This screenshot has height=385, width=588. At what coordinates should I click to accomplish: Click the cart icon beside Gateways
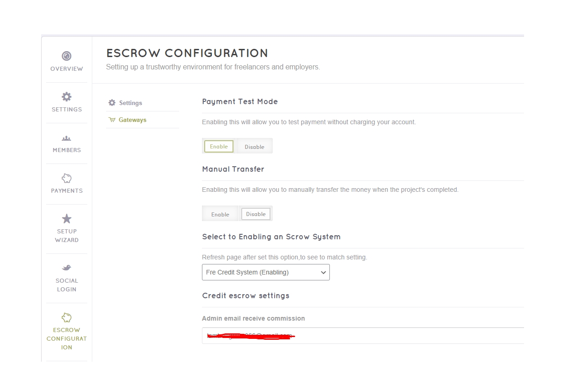pyautogui.click(x=112, y=120)
